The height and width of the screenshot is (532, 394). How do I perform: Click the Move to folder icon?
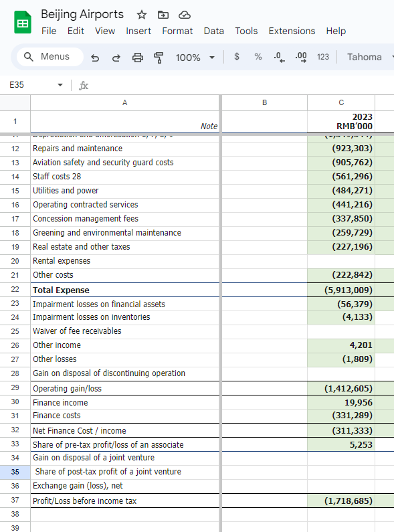(x=163, y=15)
